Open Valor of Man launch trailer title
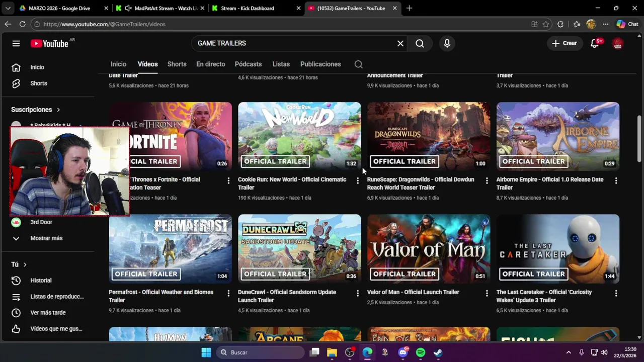Image resolution: width=644 pixels, height=362 pixels. point(413,292)
